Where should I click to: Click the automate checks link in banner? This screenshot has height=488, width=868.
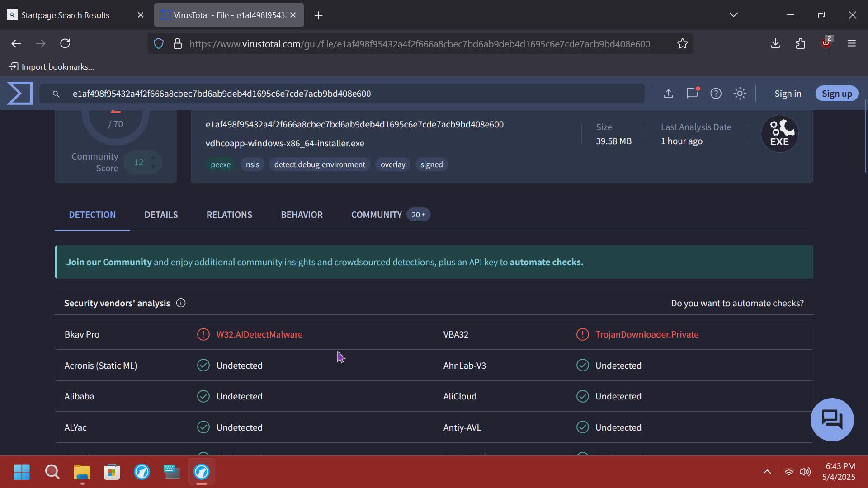546,262
